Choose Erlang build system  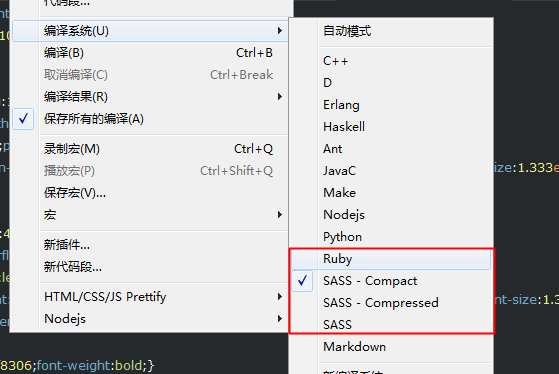pyautogui.click(x=391, y=105)
